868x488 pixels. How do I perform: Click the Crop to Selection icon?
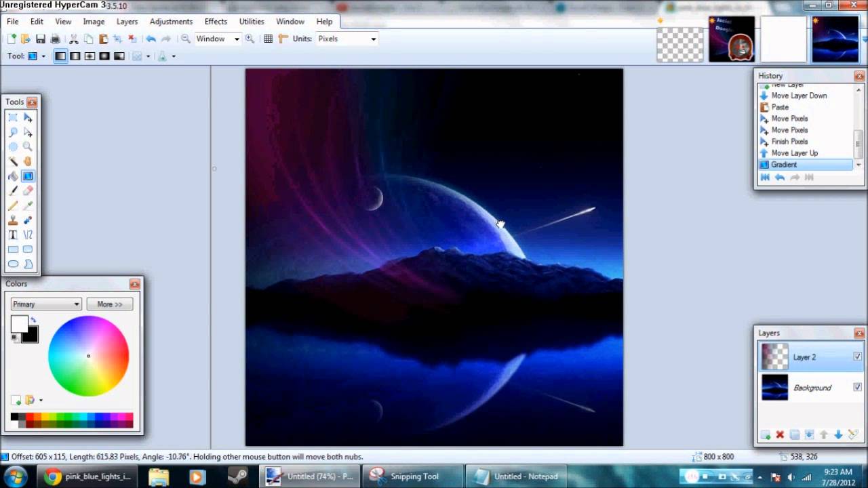pyautogui.click(x=117, y=39)
